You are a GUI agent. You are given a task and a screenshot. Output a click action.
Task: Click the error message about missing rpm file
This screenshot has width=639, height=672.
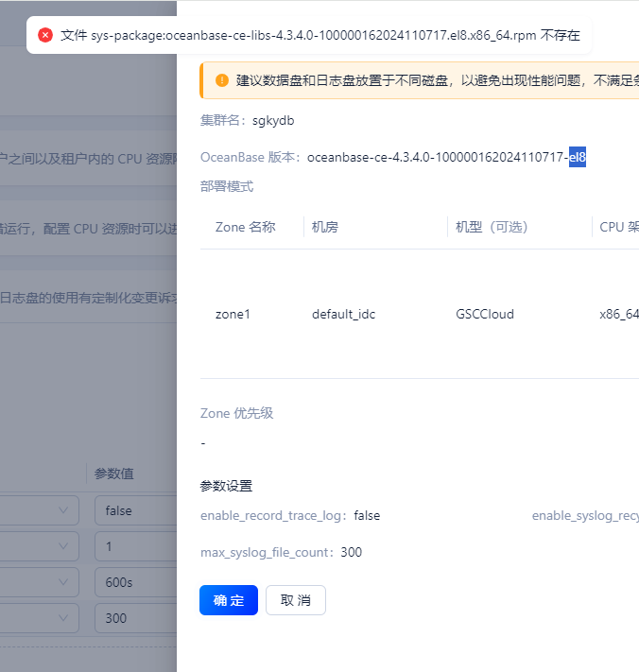pos(320,35)
